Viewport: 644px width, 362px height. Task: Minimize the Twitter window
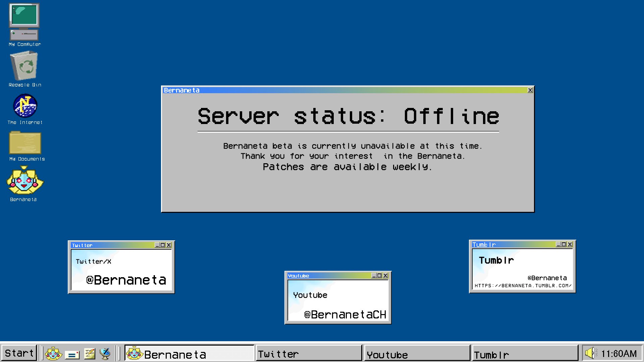[157, 245]
